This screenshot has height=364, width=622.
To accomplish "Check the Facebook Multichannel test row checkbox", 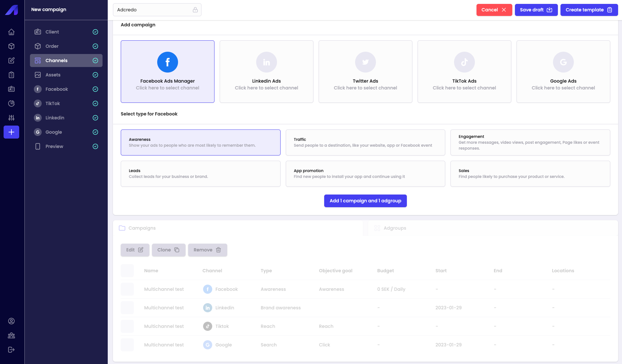I will 127,289.
